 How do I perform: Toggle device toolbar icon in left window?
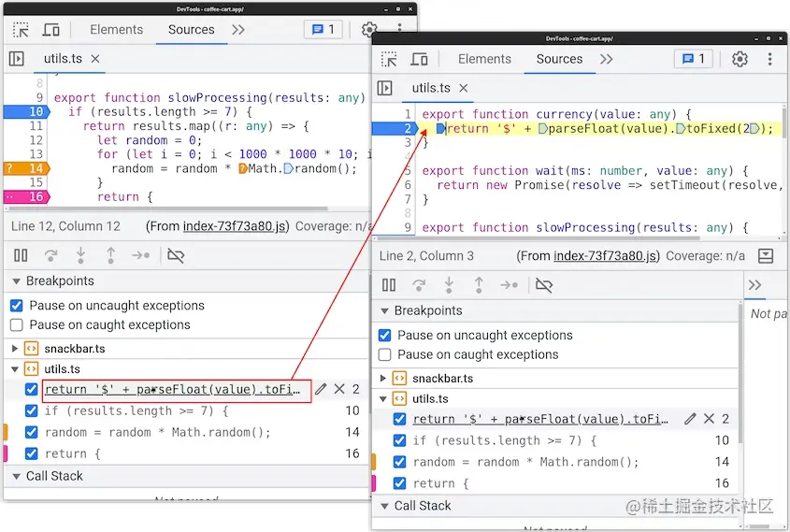pyautogui.click(x=50, y=30)
